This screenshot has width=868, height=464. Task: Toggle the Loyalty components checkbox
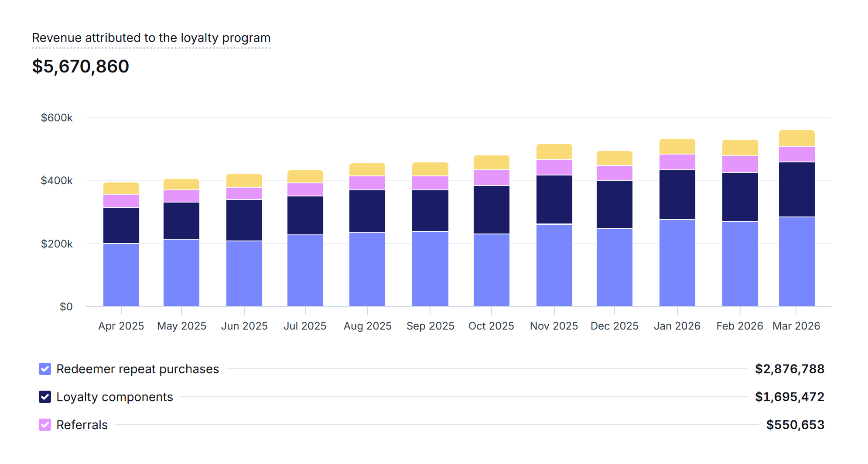click(x=45, y=397)
